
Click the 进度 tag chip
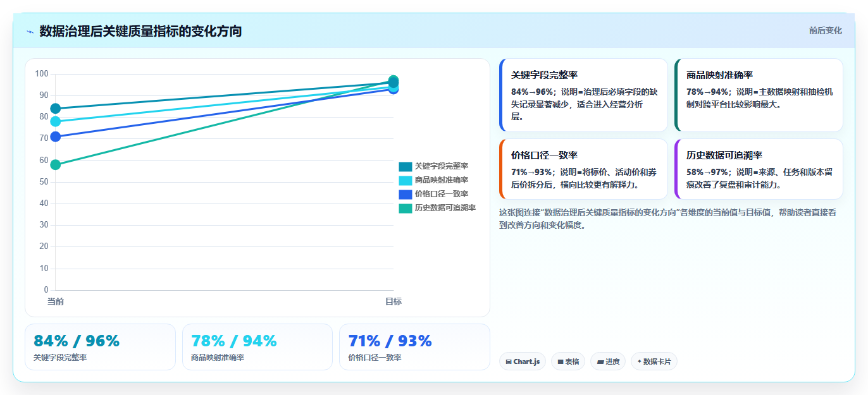click(x=608, y=362)
